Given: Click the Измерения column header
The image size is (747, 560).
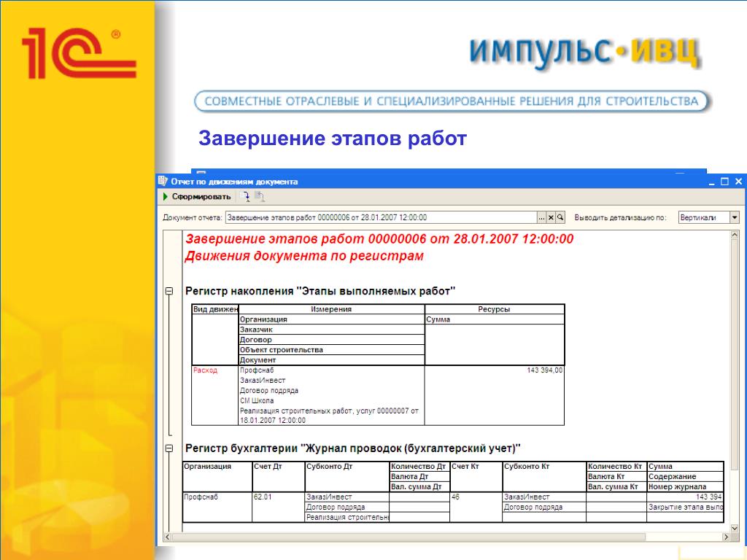Looking at the screenshot, I should [331, 309].
